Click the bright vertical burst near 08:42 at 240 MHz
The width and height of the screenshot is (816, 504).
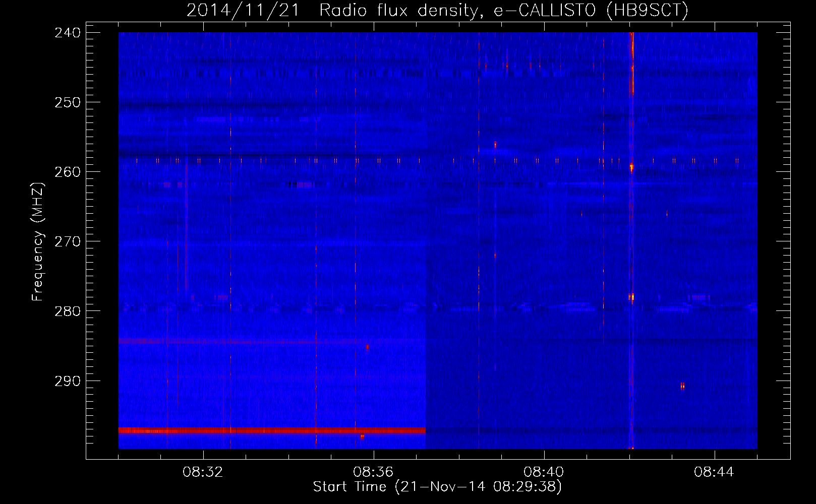(x=631, y=63)
